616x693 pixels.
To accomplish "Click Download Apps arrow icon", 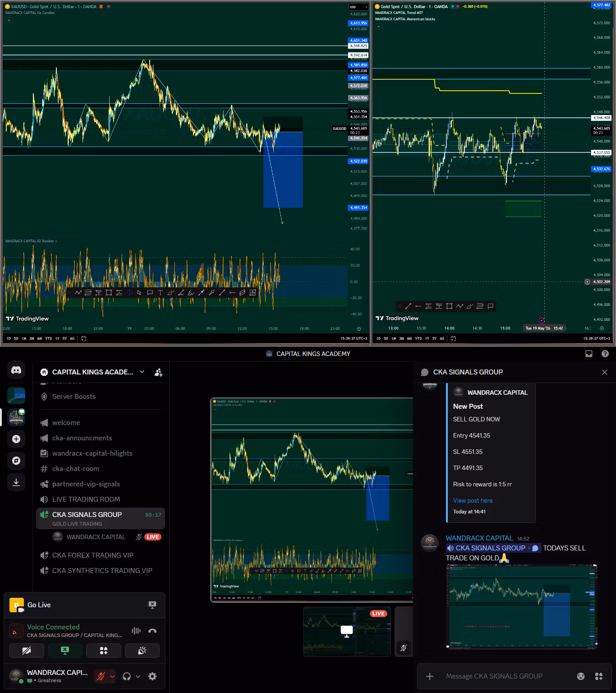I will click(x=16, y=482).
